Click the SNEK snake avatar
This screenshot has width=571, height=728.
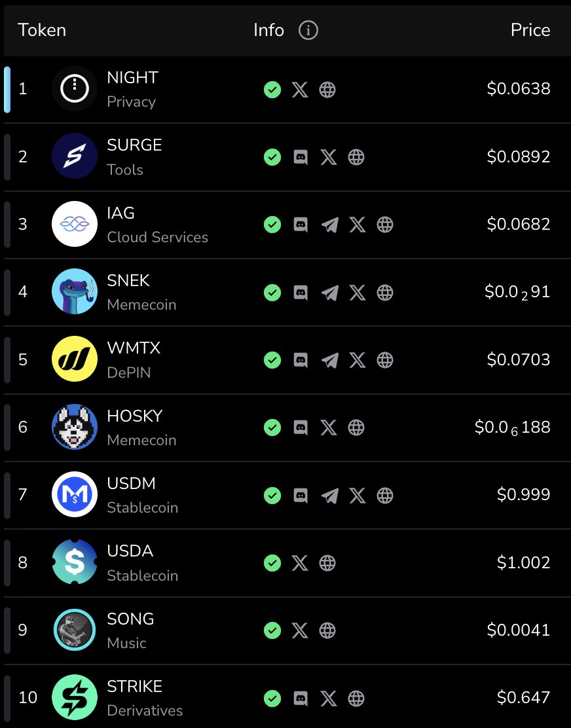pos(74,291)
